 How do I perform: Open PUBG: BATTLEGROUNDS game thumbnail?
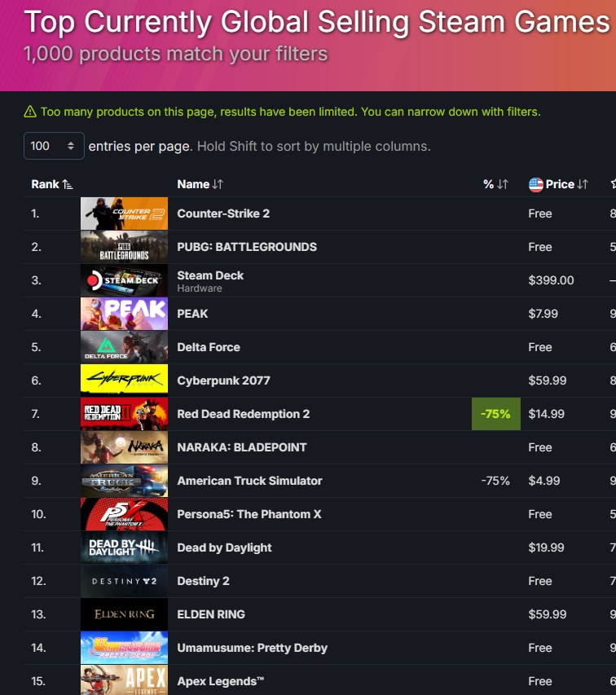pos(124,247)
